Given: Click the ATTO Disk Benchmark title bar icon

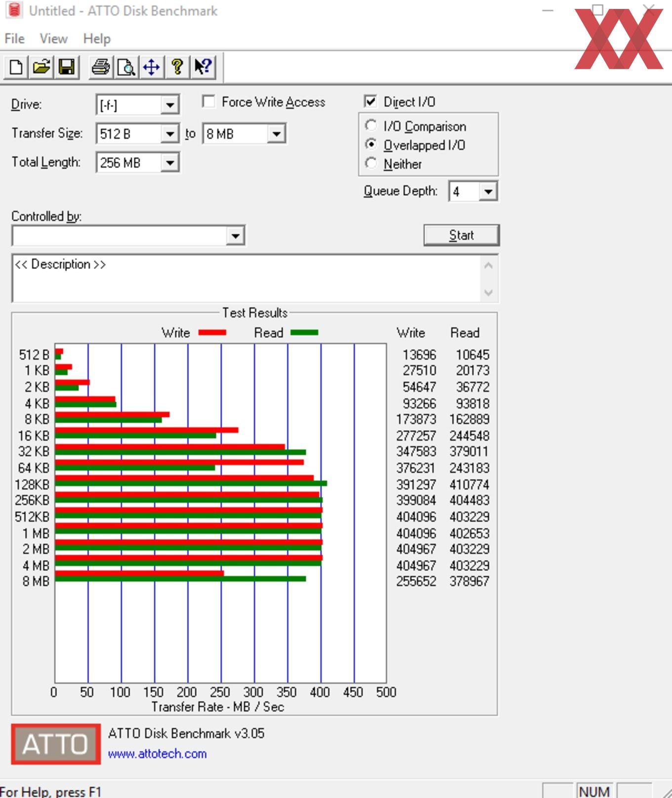Looking at the screenshot, I should [x=14, y=10].
